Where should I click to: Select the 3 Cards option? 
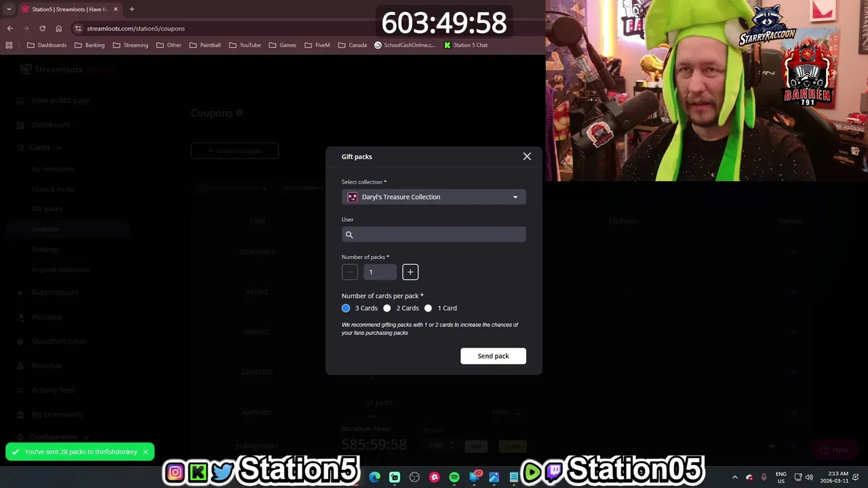(x=346, y=308)
